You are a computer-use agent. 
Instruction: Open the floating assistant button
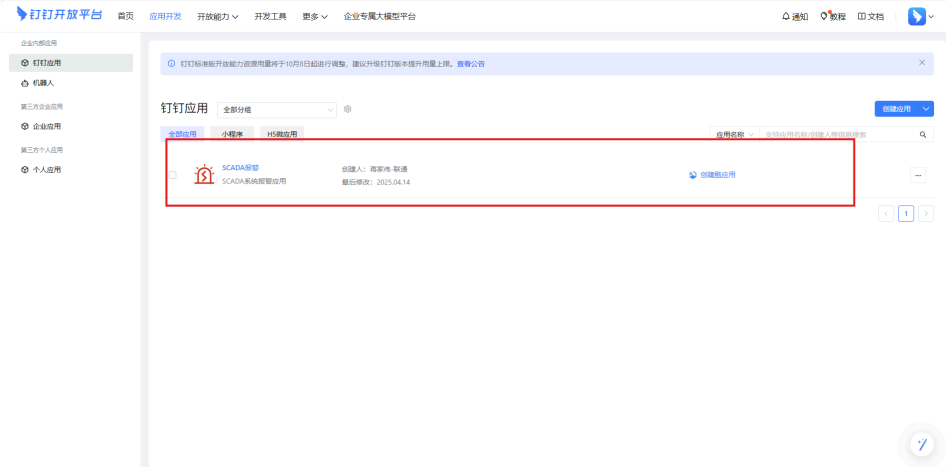coord(922,444)
